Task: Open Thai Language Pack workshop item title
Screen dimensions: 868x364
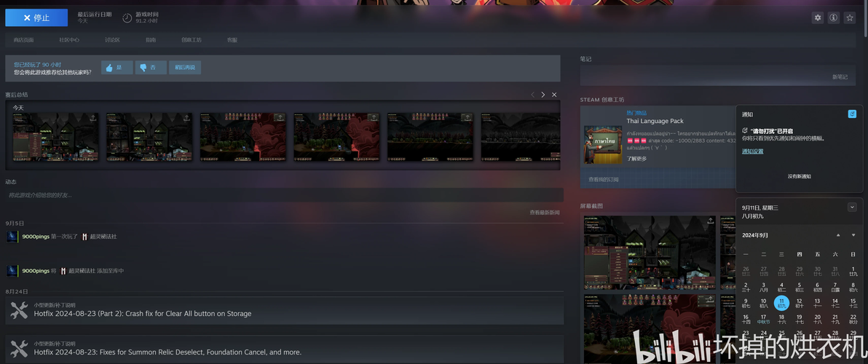Action: tap(655, 121)
